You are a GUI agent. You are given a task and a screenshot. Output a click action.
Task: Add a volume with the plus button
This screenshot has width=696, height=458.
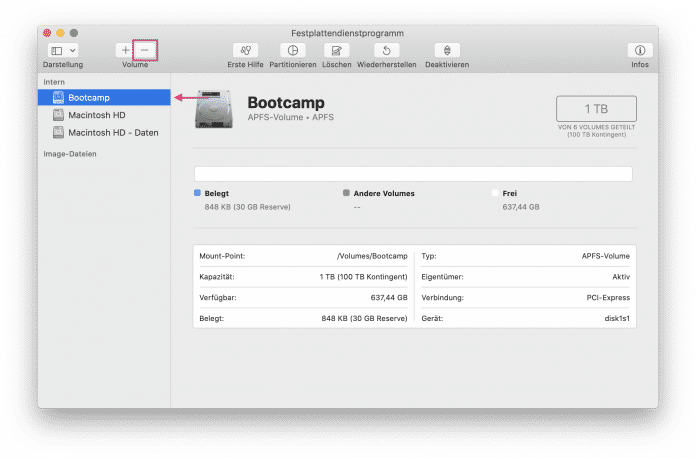click(x=125, y=50)
